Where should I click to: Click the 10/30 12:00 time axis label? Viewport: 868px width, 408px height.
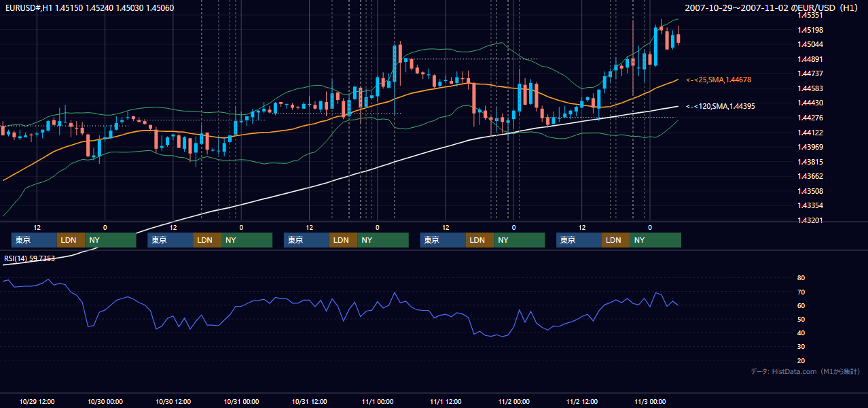tap(173, 401)
